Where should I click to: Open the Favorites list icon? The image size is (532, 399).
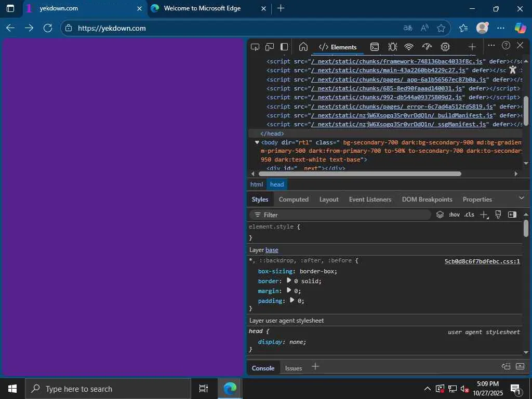tap(463, 28)
